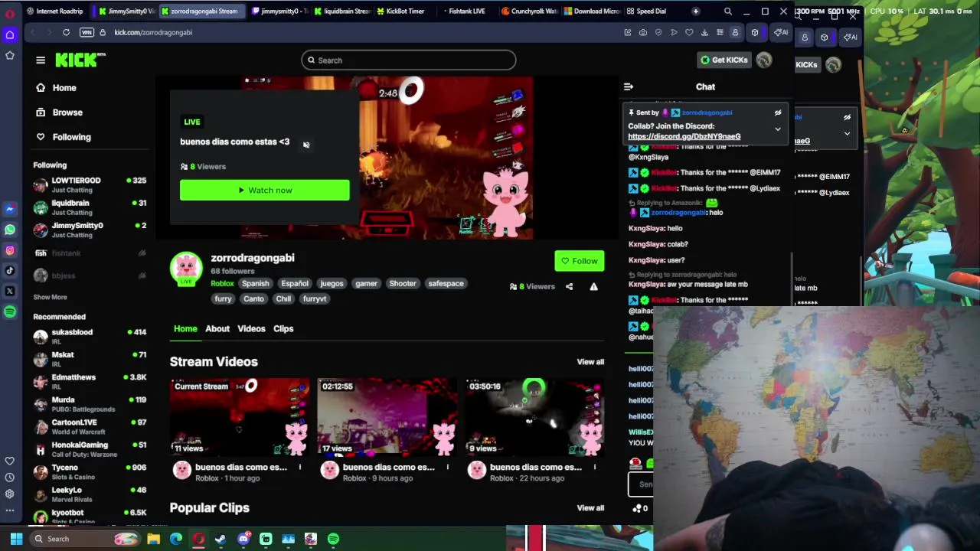Launch Steam from taskbar
Image resolution: width=980 pixels, height=551 pixels.
coord(220,539)
